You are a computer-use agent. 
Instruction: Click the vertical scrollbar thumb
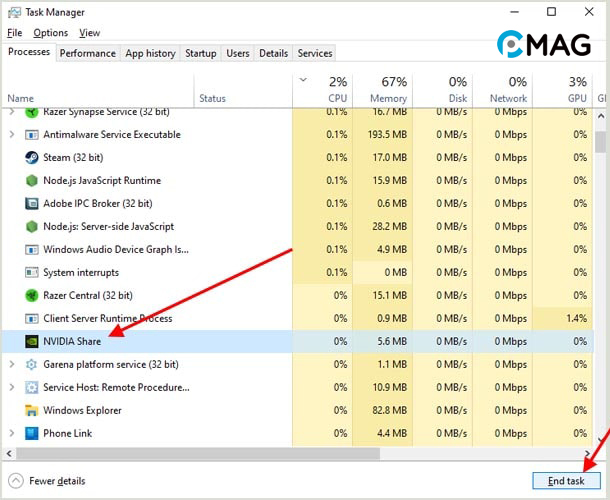coord(600,142)
